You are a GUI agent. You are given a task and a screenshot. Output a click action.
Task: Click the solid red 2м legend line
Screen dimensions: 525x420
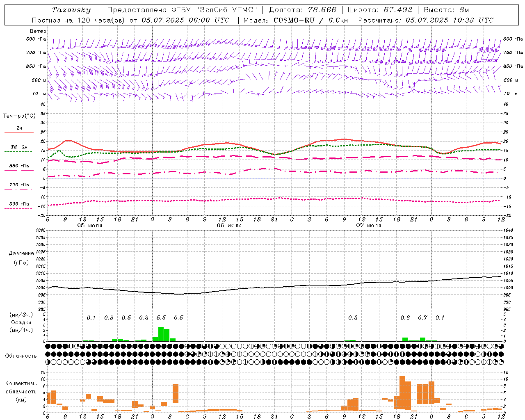[19, 132]
